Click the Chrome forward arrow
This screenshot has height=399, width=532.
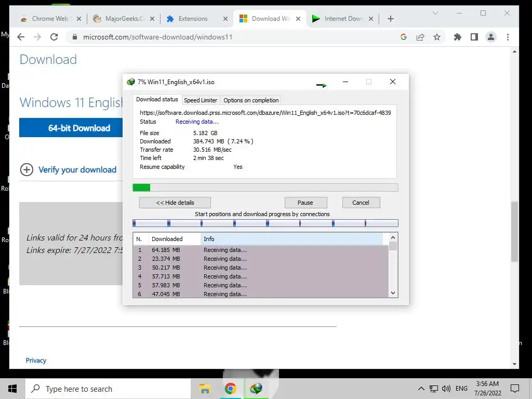(37, 37)
